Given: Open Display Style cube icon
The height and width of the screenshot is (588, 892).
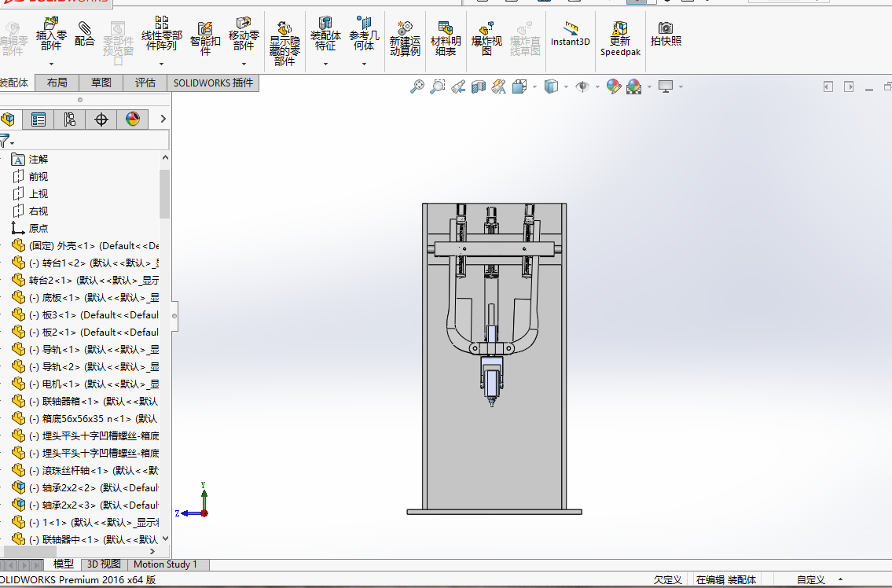Looking at the screenshot, I should tap(551, 86).
